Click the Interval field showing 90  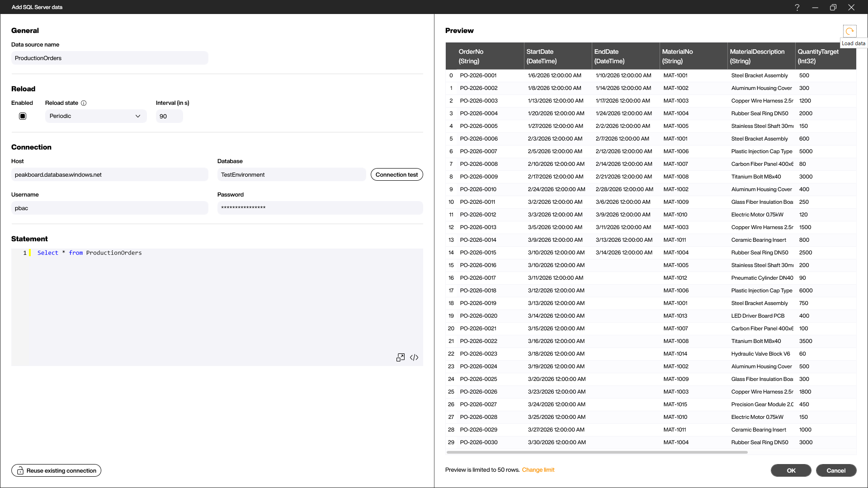click(170, 116)
